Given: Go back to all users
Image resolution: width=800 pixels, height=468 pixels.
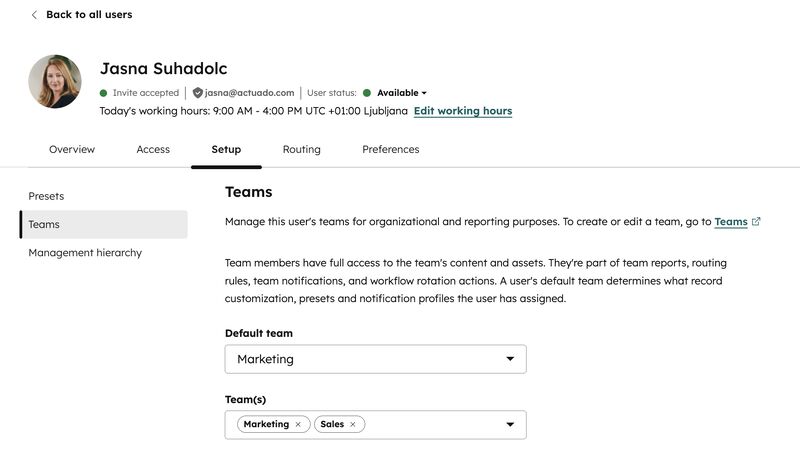Looking at the screenshot, I should (x=89, y=15).
